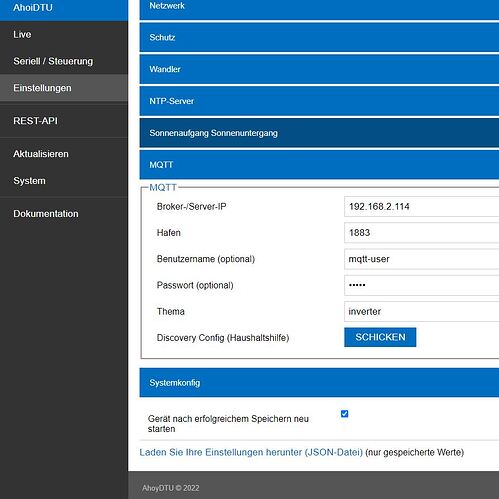Click the Thema field with inverter

pos(421,312)
